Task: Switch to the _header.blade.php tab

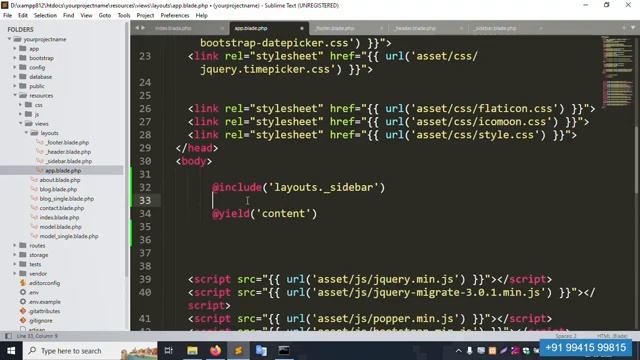Action: pos(415,28)
